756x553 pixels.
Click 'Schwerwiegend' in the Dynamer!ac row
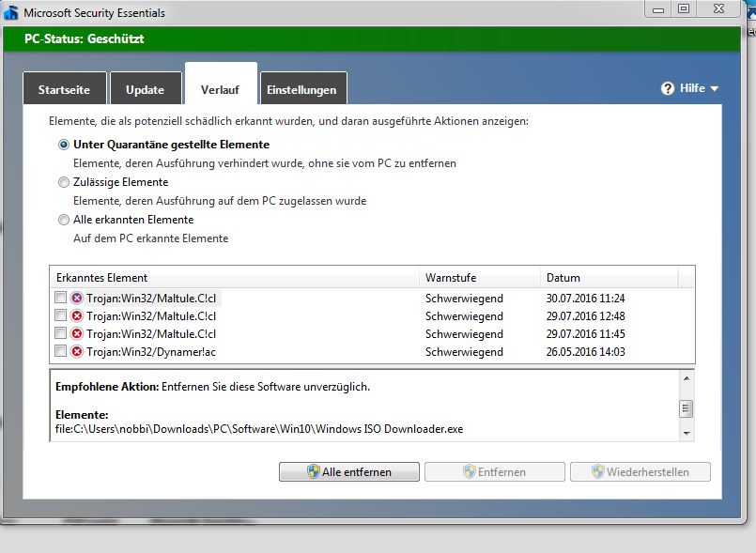[464, 352]
